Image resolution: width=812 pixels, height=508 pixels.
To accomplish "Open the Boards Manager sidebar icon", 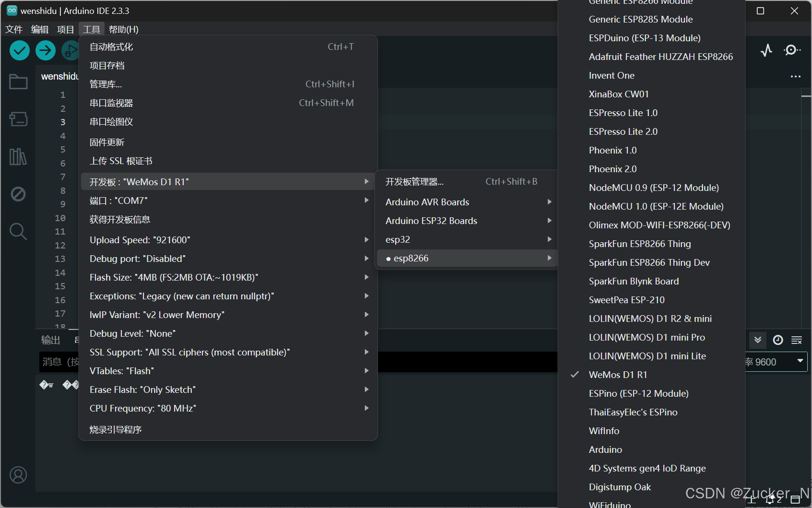I will click(x=18, y=119).
